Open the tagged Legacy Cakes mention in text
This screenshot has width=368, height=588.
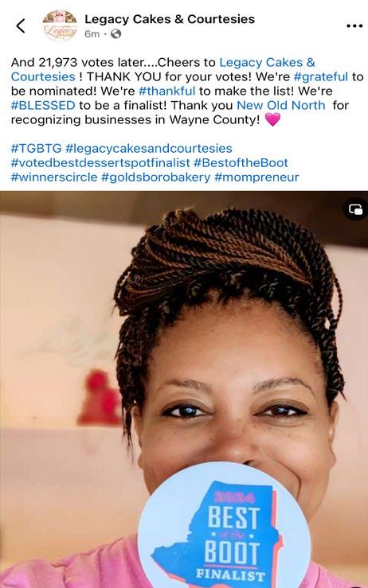pos(163,70)
